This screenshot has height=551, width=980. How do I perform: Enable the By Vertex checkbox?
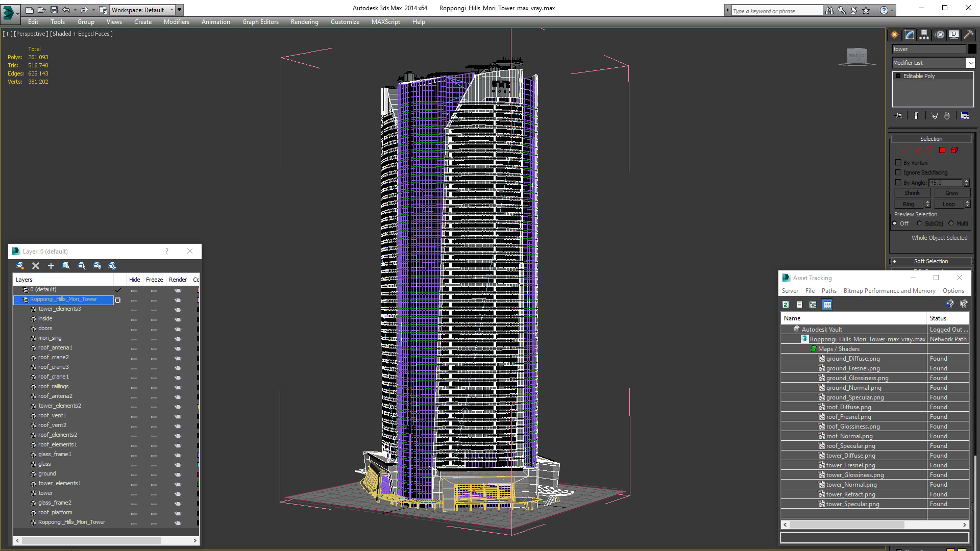pos(898,163)
